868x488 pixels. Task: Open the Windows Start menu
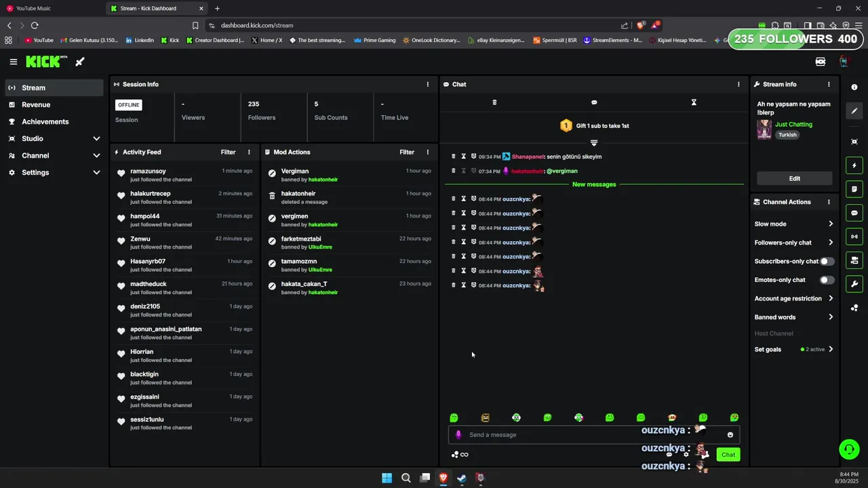(x=387, y=478)
